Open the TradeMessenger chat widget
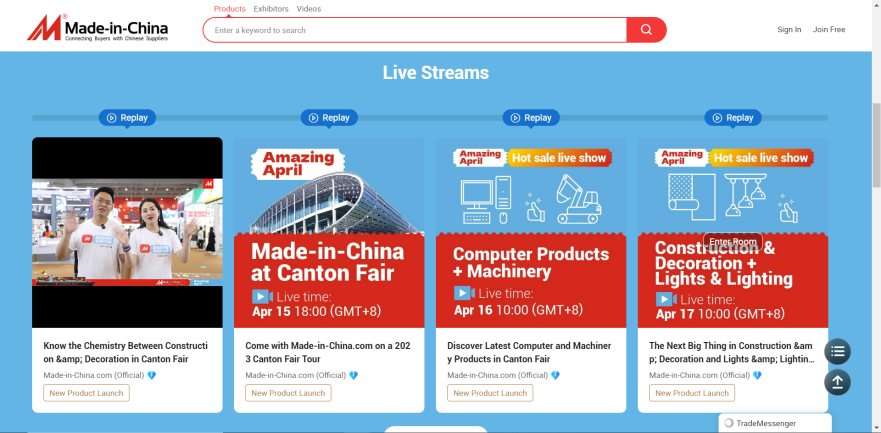 pos(775,423)
